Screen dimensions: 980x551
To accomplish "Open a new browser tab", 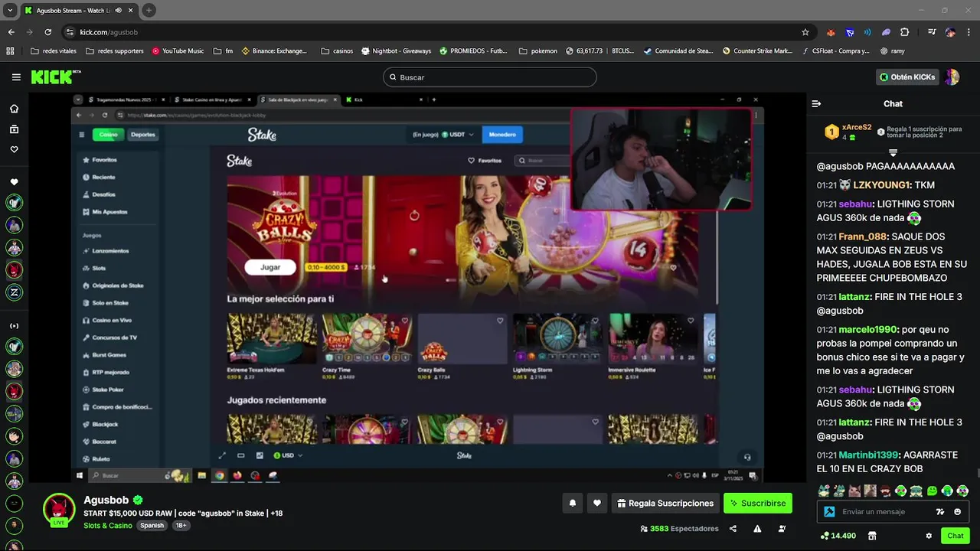I will click(149, 11).
